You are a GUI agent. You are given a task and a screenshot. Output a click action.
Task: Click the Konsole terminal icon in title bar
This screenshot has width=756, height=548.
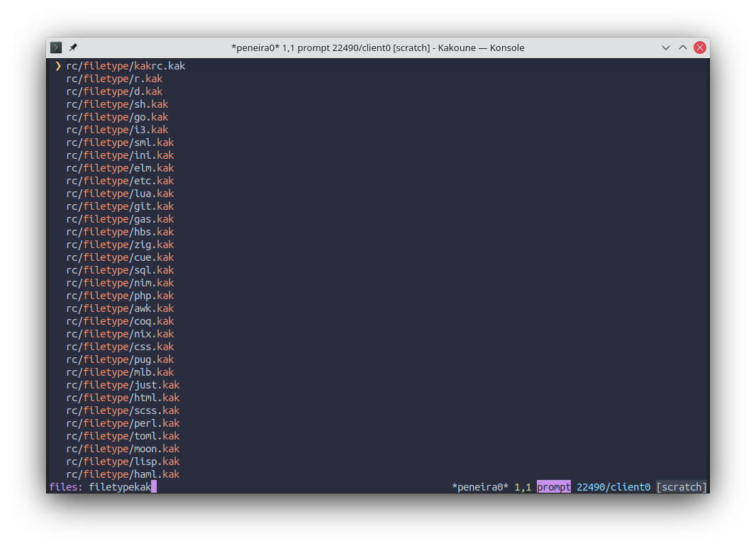(x=56, y=47)
